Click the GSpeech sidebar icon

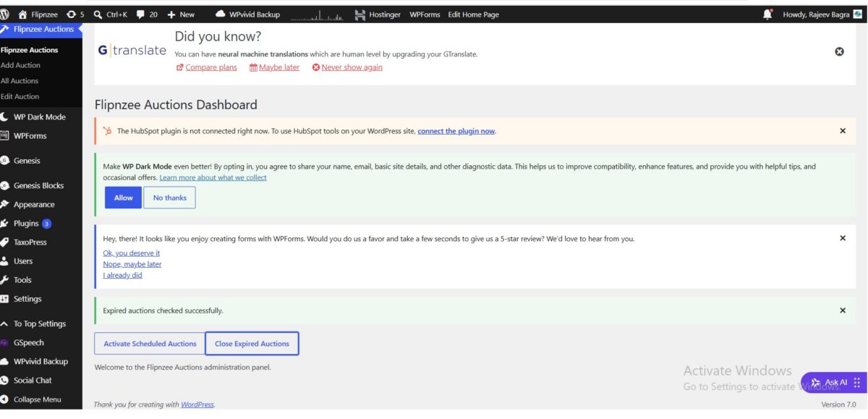[5, 343]
